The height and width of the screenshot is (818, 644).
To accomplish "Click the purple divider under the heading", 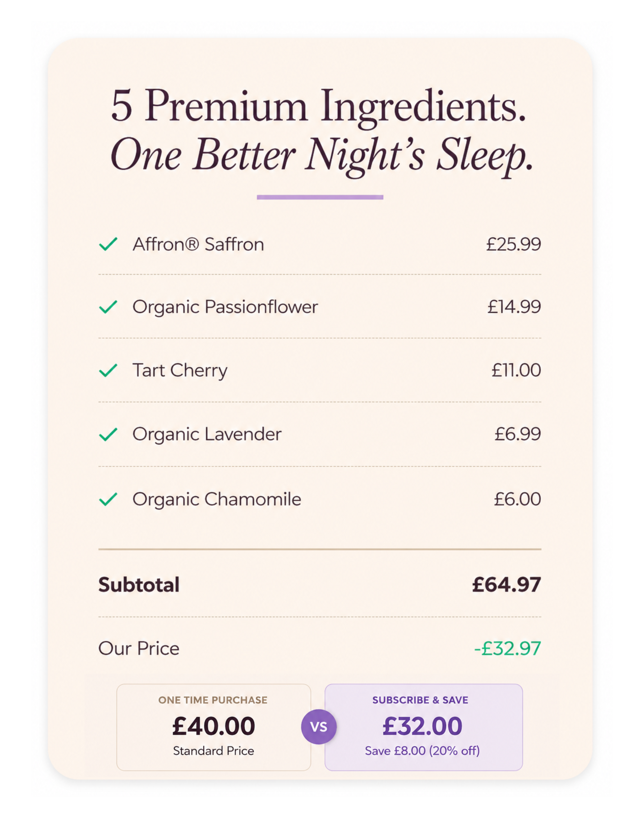I will 320,197.
